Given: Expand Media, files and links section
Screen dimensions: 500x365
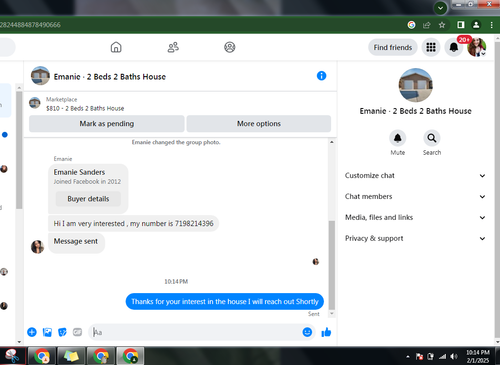Looking at the screenshot, I should pyautogui.click(x=415, y=218).
